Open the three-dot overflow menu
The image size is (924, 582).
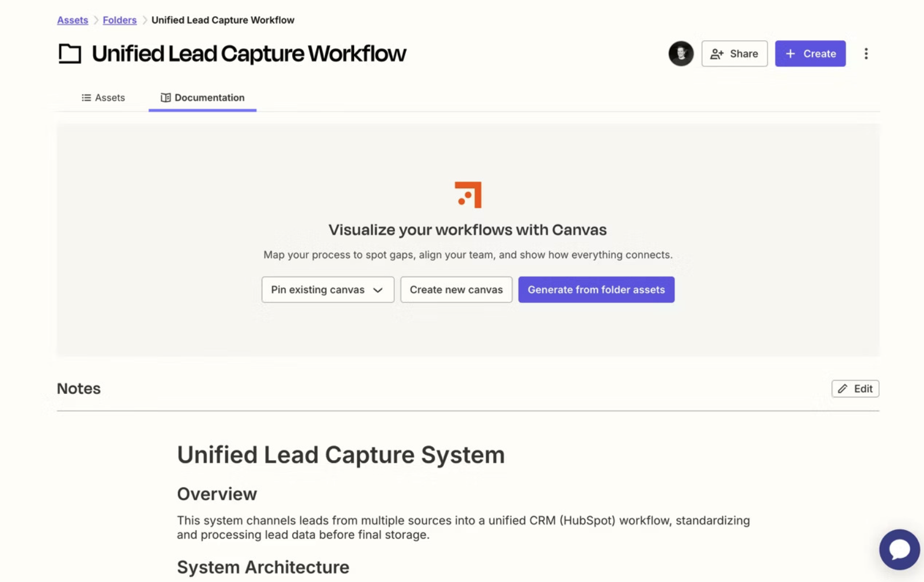coord(866,53)
